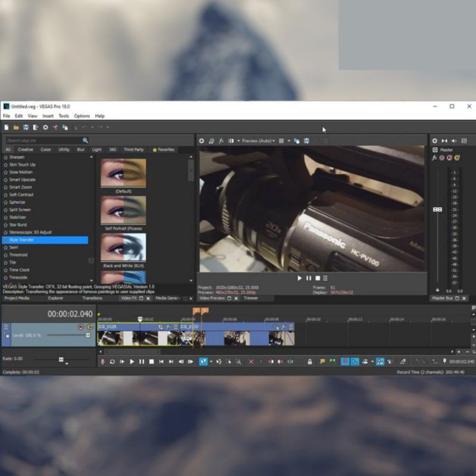Click the Save project icon in toolbar
This screenshot has width=476, height=476.
point(26,127)
